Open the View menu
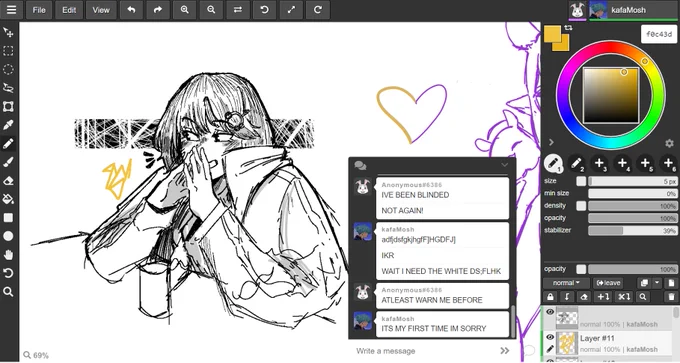 [101, 10]
